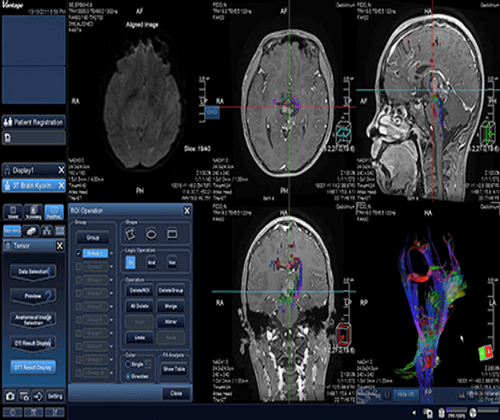The image size is (500, 420).
Task: Check the Group 5 checkbox
Action: [78, 307]
